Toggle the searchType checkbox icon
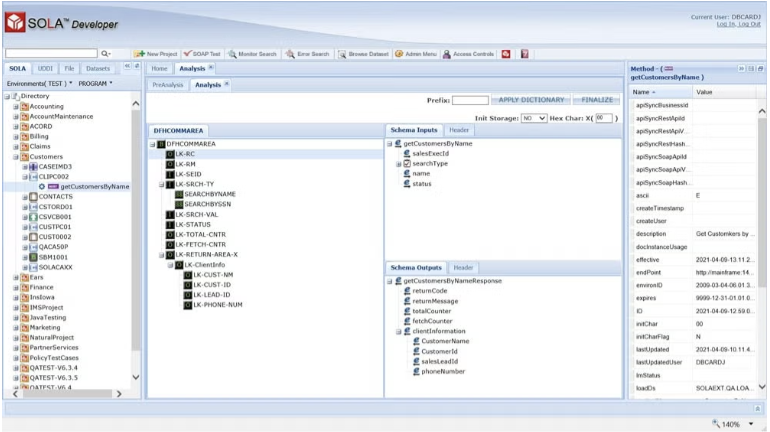The height and width of the screenshot is (432, 770). (x=407, y=163)
